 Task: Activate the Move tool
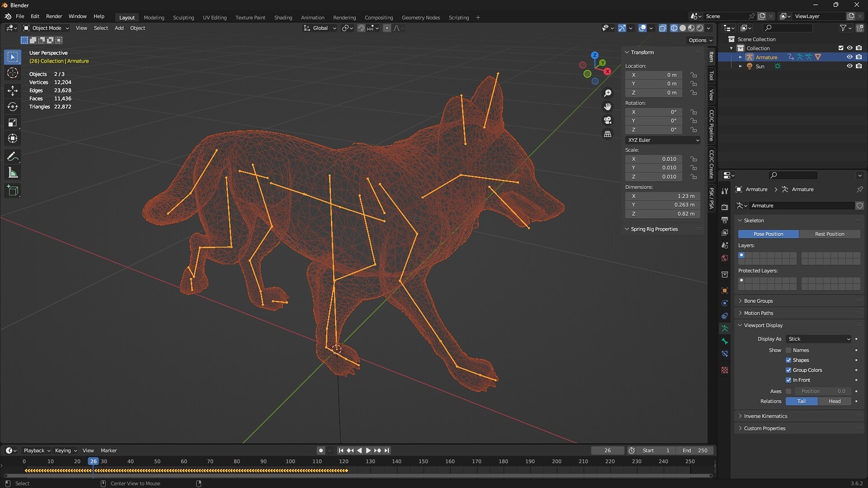[x=12, y=90]
